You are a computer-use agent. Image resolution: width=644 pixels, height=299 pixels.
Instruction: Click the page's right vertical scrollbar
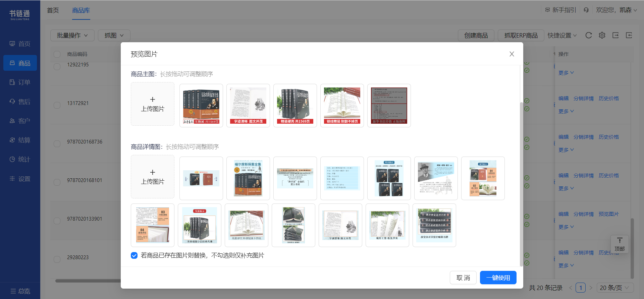[x=632, y=248]
